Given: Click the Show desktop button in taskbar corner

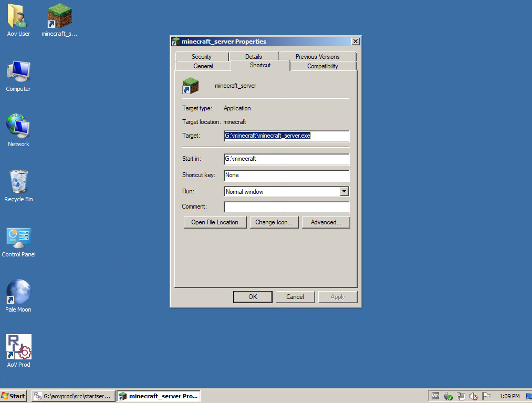Looking at the screenshot, I should click(x=529, y=396).
